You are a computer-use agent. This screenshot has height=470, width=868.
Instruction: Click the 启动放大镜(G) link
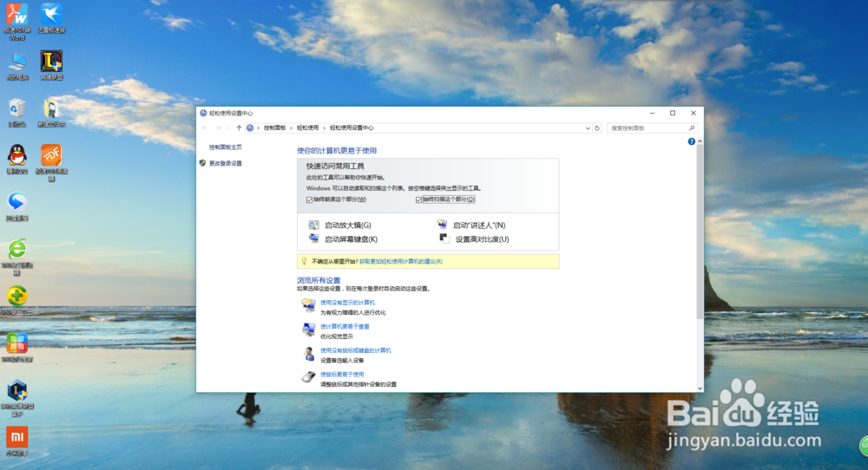point(348,225)
